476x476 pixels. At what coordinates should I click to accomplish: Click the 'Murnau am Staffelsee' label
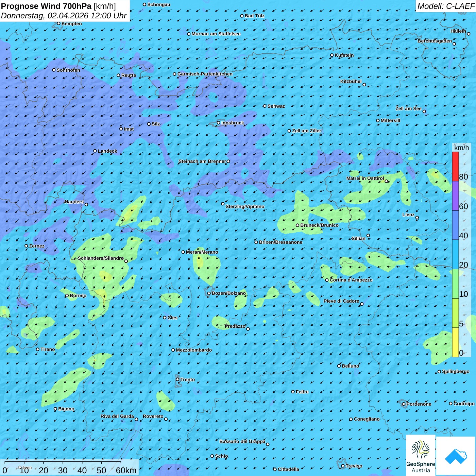click(x=216, y=34)
